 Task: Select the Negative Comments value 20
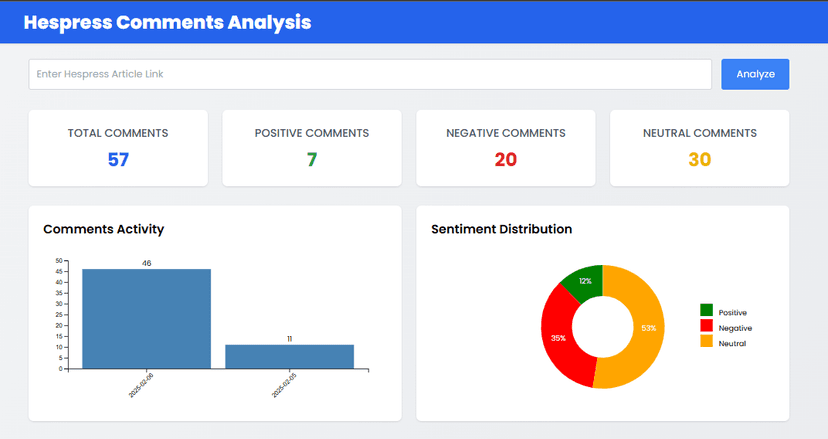click(x=505, y=160)
